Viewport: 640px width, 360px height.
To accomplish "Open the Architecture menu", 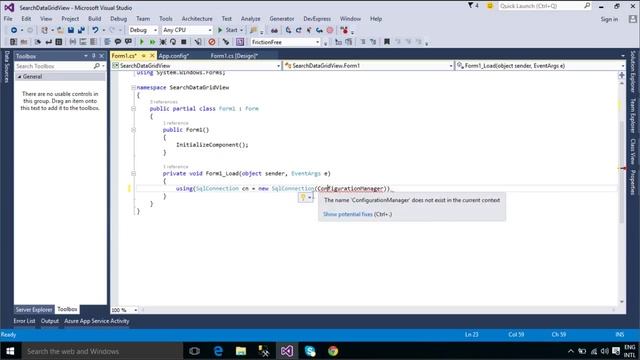I will tap(197, 19).
